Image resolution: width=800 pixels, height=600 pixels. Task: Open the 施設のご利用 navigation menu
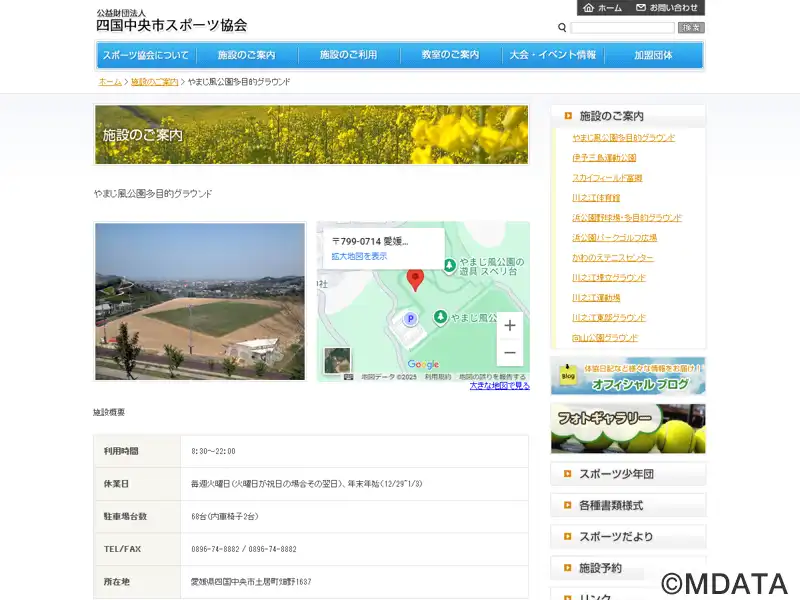pyautogui.click(x=348, y=55)
